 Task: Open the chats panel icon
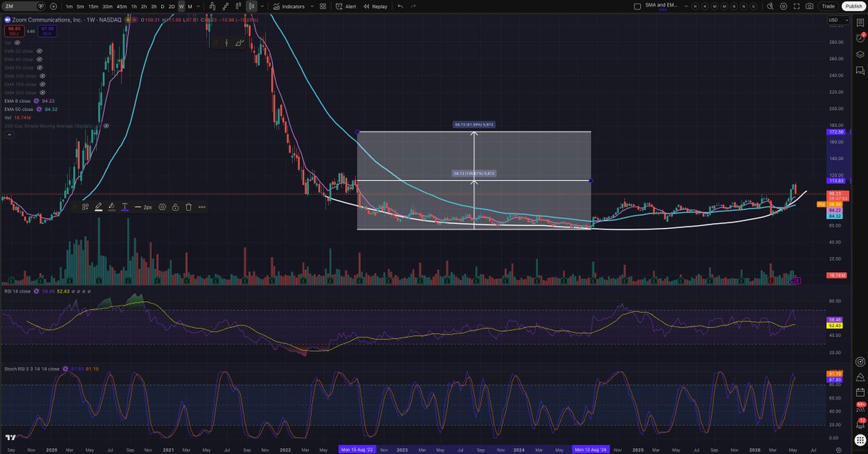(860, 70)
